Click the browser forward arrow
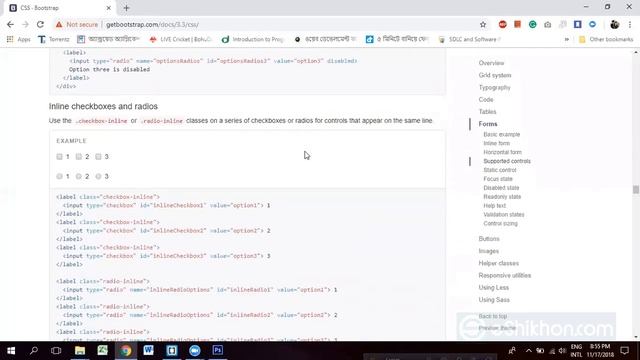The height and width of the screenshot is (360, 640). point(25,24)
